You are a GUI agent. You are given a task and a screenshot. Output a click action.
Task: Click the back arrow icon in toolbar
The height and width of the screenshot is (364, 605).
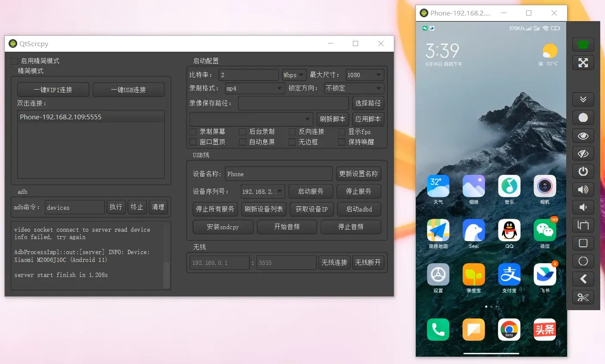[583, 279]
